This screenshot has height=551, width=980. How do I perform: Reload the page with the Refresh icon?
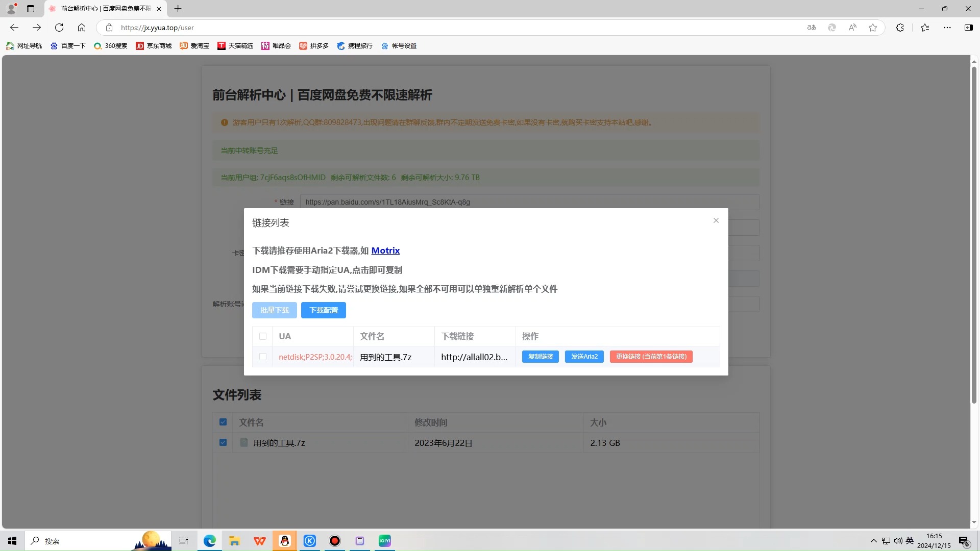click(x=59, y=28)
